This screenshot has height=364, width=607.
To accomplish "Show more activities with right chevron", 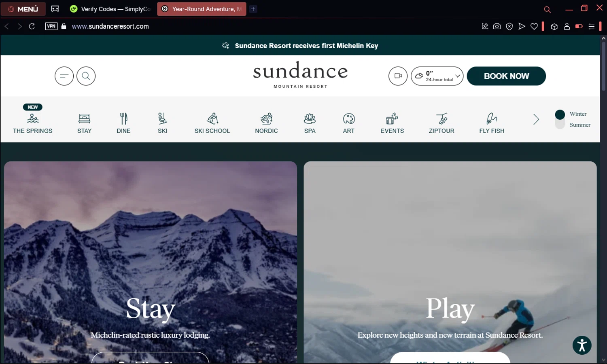I will tap(536, 119).
